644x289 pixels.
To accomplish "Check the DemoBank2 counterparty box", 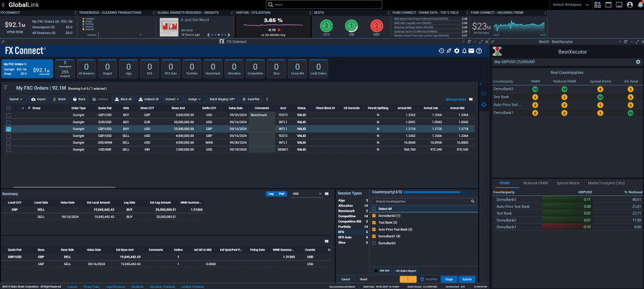I will (x=375, y=243).
